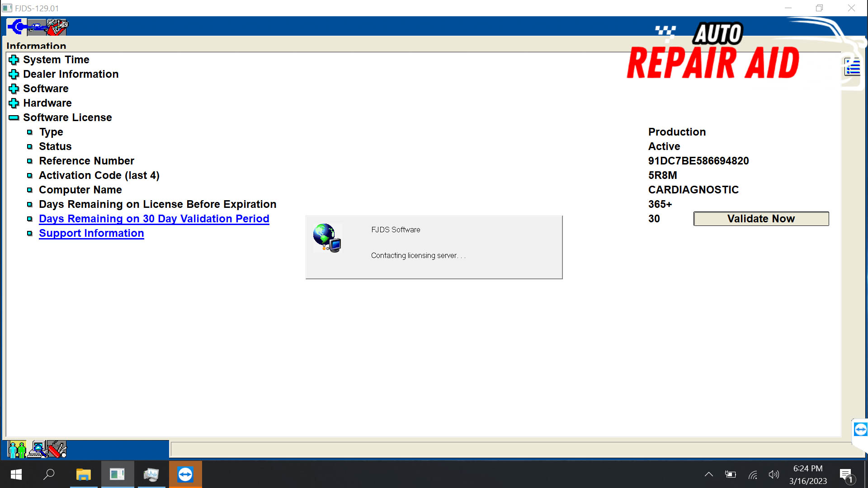Switch to FJDS app in taskbar

(118, 474)
